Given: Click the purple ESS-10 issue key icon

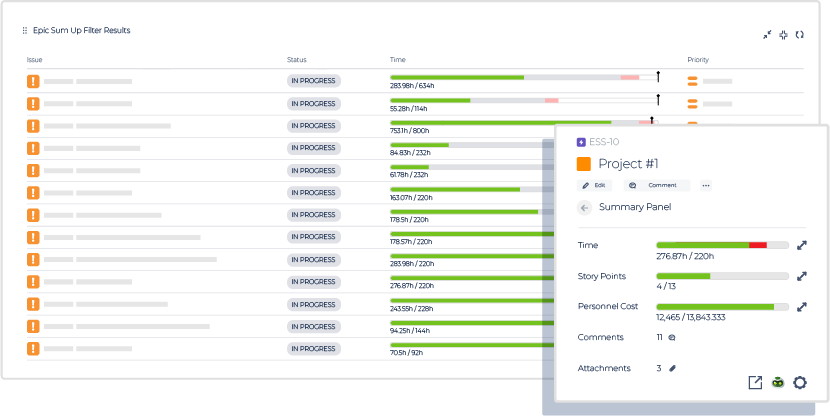Looking at the screenshot, I should (582, 142).
